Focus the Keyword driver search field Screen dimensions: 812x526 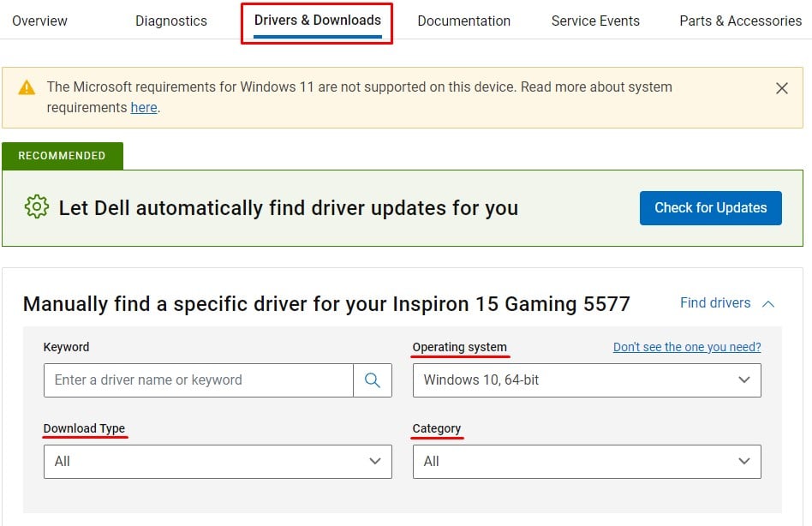(199, 380)
